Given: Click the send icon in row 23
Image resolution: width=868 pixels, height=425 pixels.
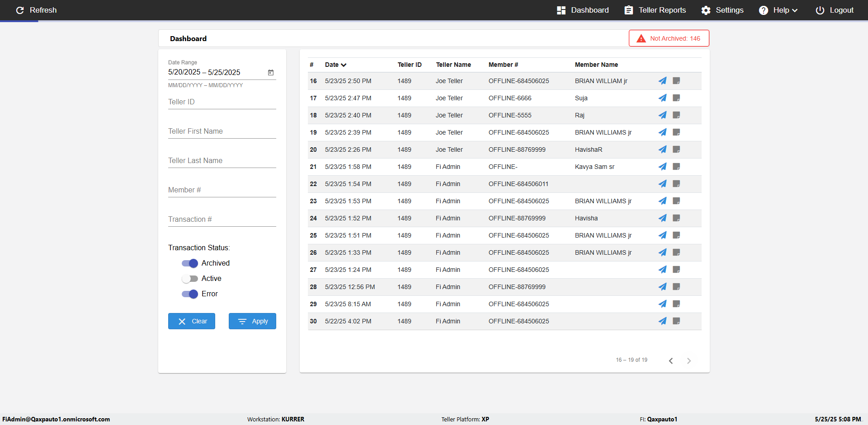Looking at the screenshot, I should (662, 201).
